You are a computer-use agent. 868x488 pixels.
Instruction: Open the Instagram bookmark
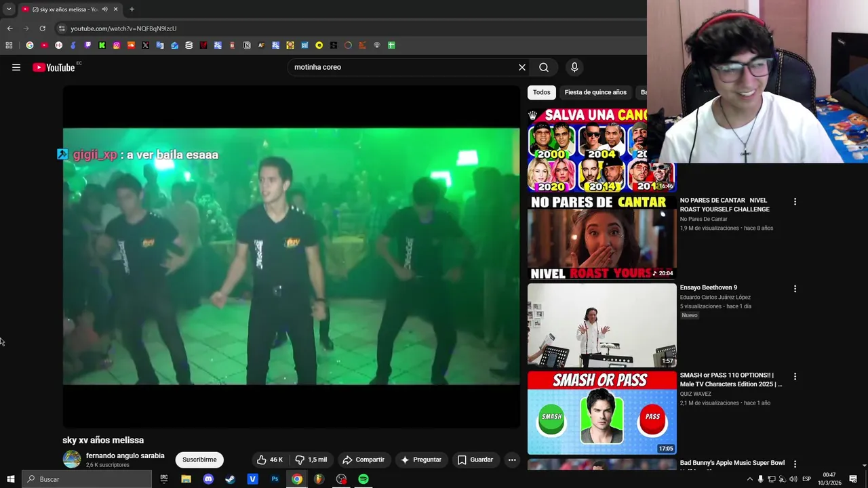(117, 45)
